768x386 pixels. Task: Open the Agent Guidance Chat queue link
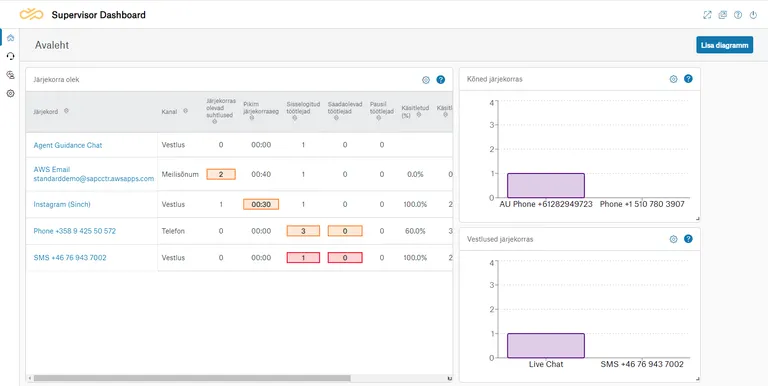[68, 145]
